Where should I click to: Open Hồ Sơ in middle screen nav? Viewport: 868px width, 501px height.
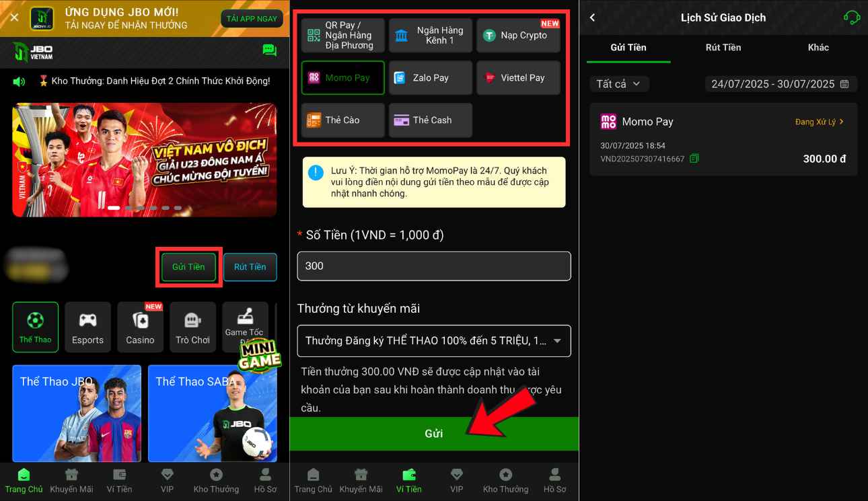click(x=554, y=481)
